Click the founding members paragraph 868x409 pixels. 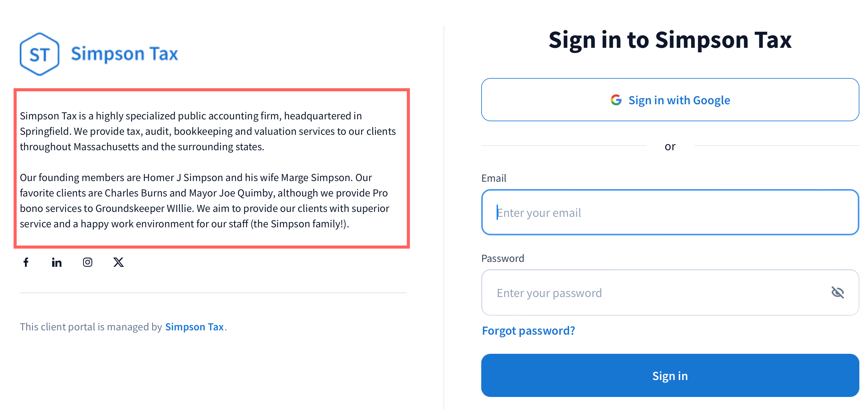pos(204,200)
